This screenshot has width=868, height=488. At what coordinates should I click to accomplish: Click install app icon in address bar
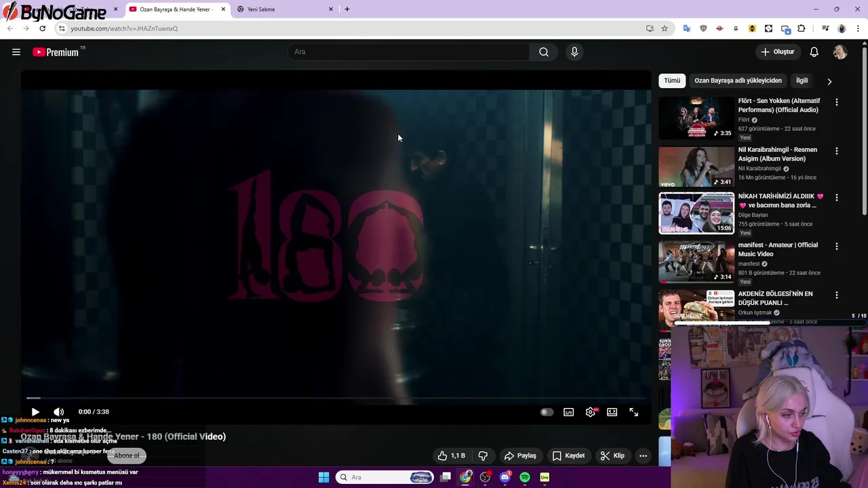point(650,28)
